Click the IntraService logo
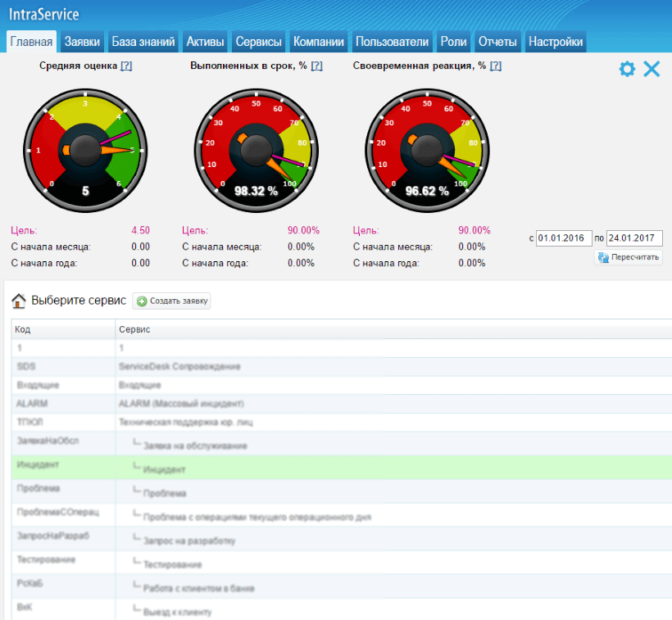Image resolution: width=672 pixels, height=620 pixels. pyautogui.click(x=43, y=14)
